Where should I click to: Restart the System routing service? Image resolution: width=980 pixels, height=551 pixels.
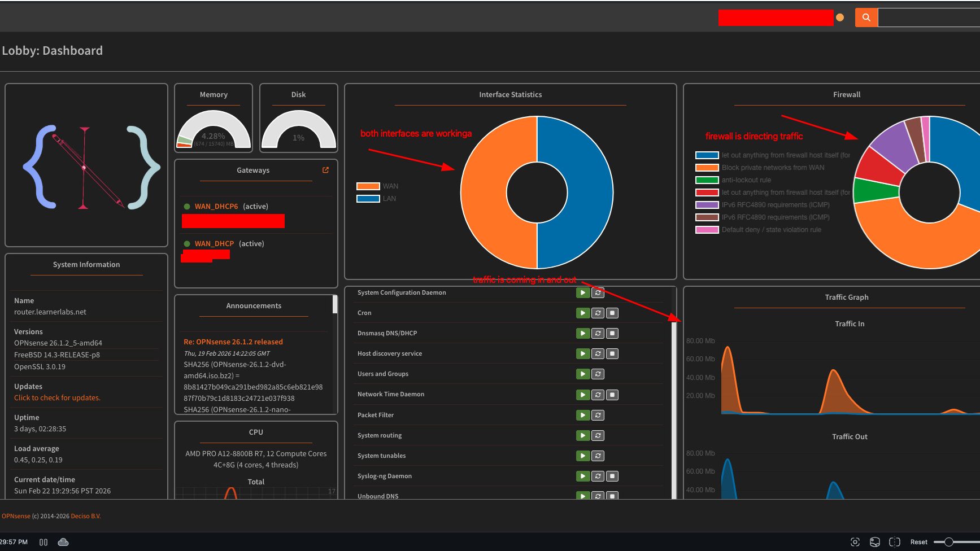pos(598,435)
